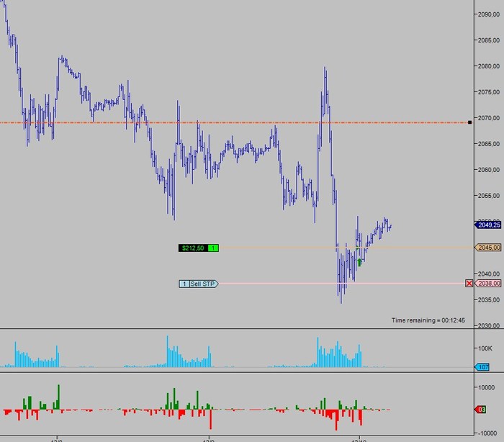The height and width of the screenshot is (442, 504).
Task: Click the pink stop order line
Action: point(342,283)
